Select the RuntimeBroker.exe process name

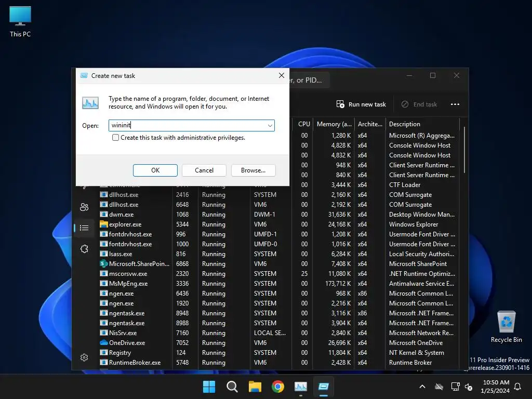point(135,362)
